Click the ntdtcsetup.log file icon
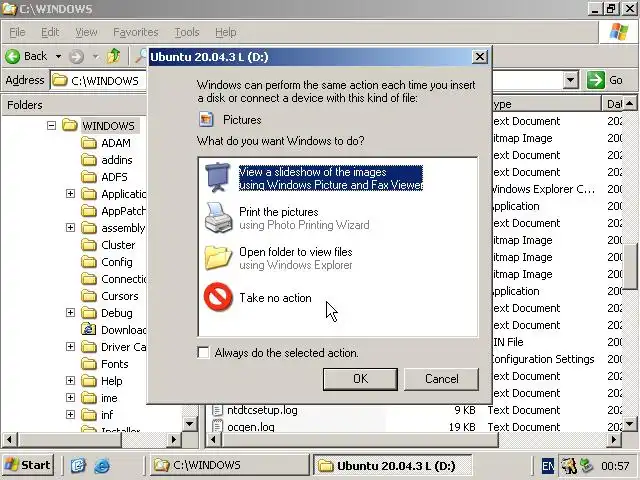 (217, 410)
